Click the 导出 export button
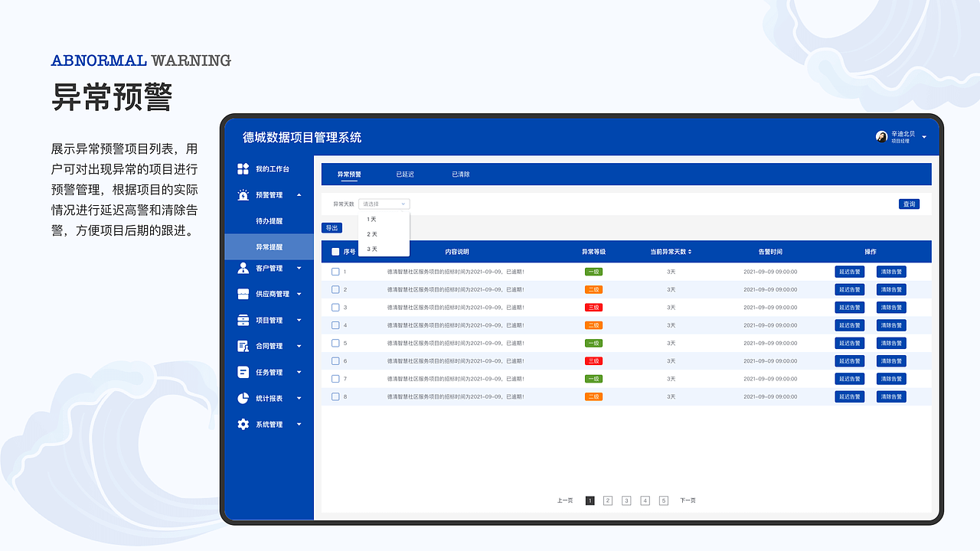Image resolution: width=980 pixels, height=551 pixels. [332, 228]
